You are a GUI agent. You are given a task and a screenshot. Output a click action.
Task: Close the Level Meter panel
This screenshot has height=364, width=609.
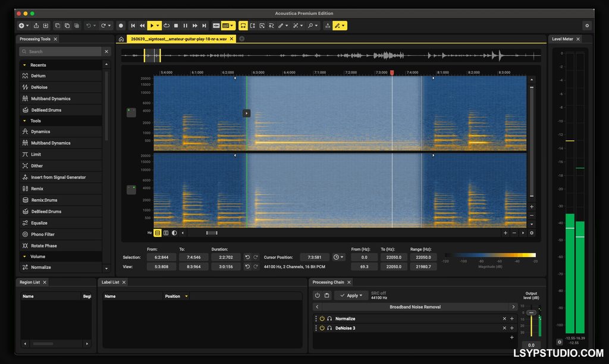(x=578, y=39)
